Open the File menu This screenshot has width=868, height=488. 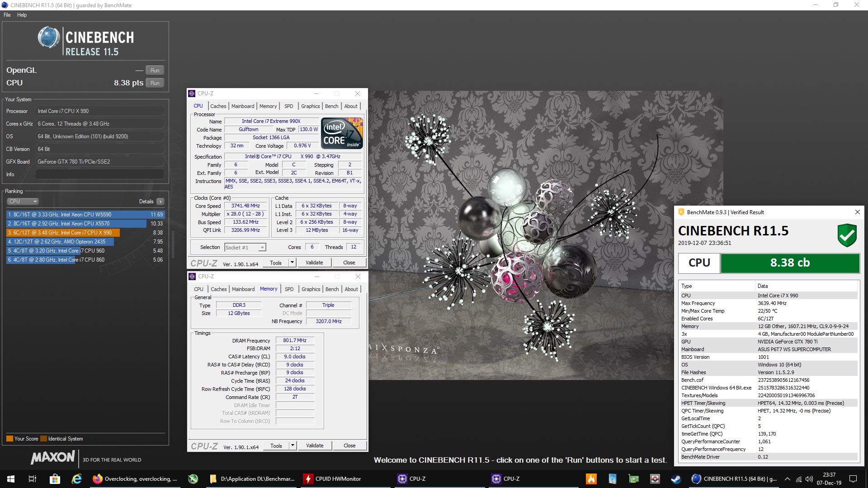7,15
